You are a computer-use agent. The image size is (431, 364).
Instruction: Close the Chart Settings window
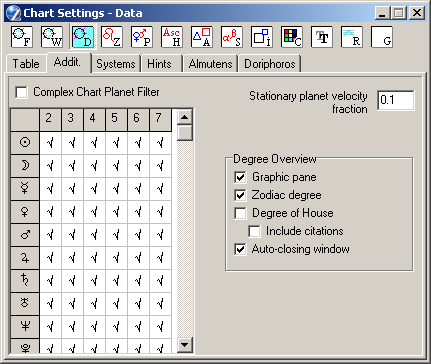pyautogui.click(x=417, y=13)
